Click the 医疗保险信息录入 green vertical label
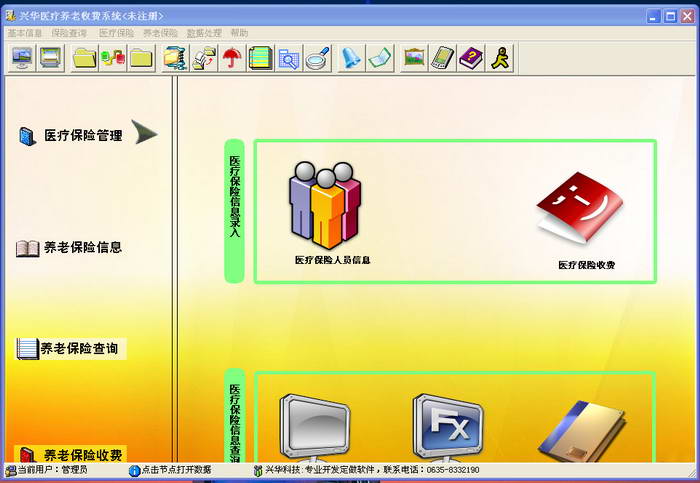700x483 pixels. [234, 210]
